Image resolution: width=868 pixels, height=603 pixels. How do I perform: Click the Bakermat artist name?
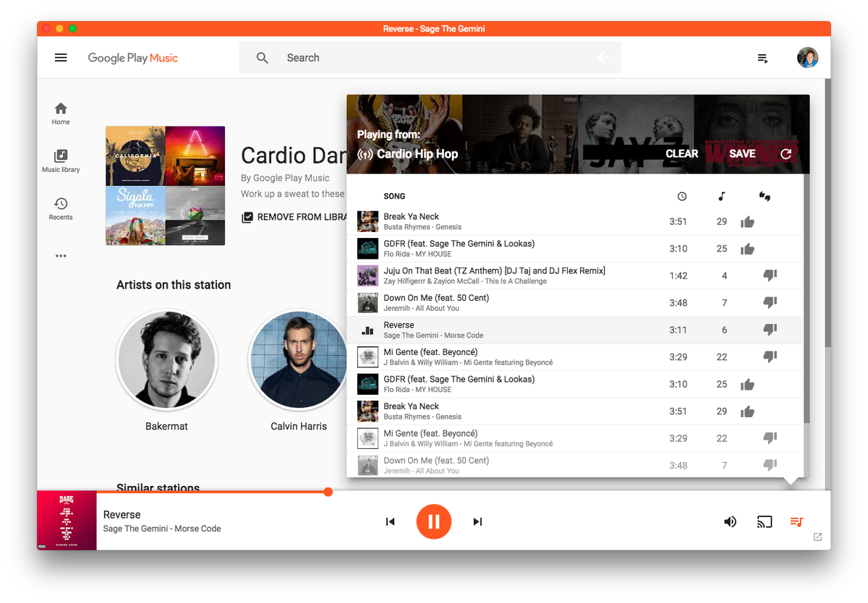click(x=166, y=427)
